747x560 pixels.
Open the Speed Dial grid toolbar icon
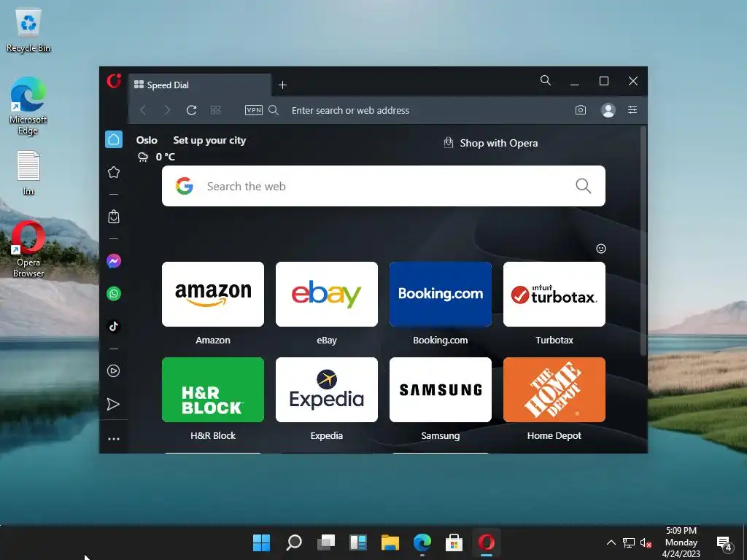coord(215,110)
